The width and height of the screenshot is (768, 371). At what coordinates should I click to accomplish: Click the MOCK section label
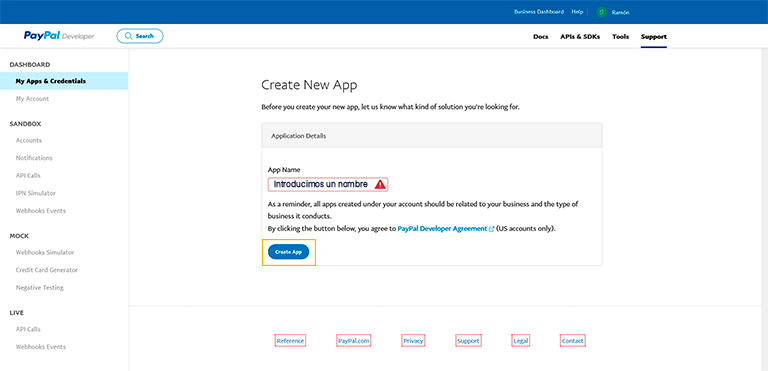point(20,236)
